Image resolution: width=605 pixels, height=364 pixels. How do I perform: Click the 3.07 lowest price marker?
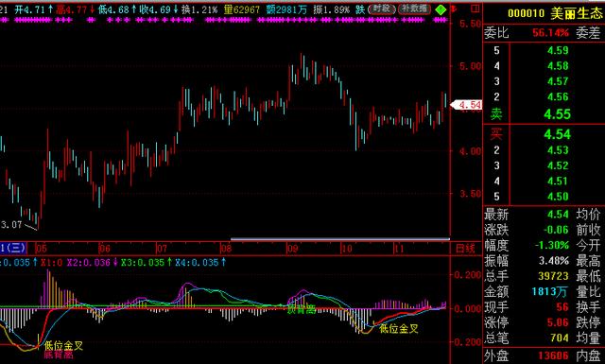[x=10, y=224]
